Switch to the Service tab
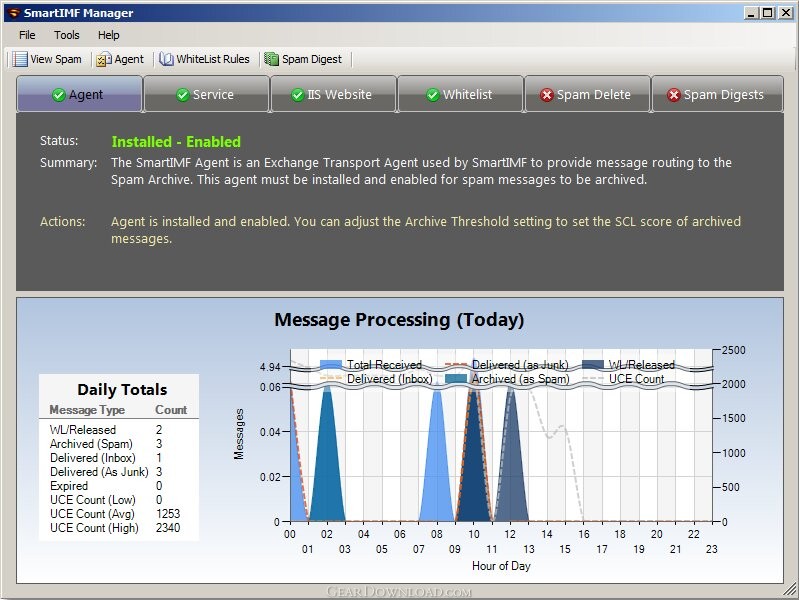 [206, 94]
